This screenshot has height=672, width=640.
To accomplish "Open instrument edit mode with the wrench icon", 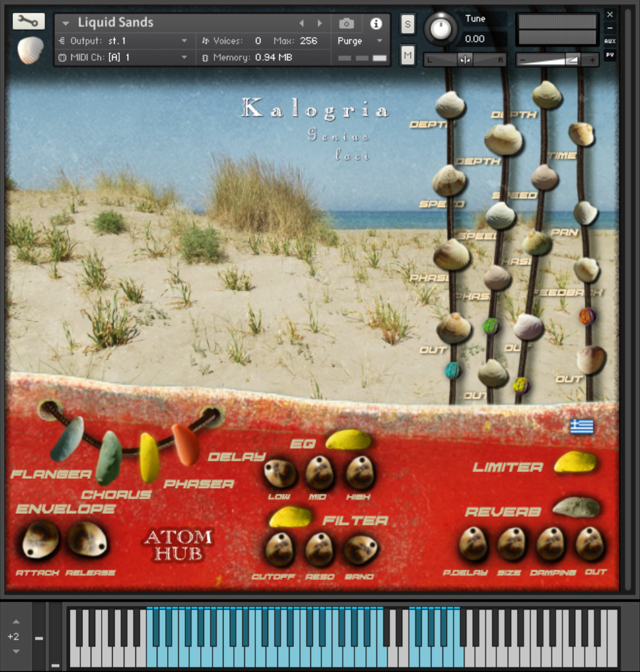I will [29, 21].
